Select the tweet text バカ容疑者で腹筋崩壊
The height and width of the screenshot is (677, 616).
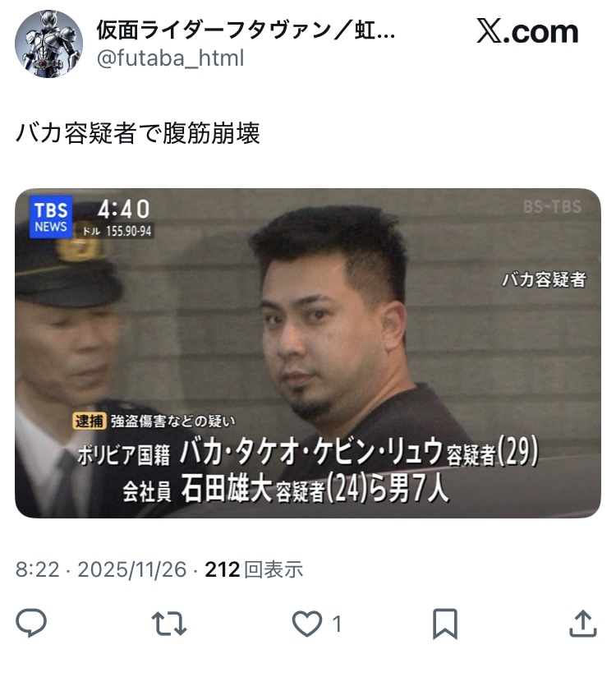tap(138, 132)
